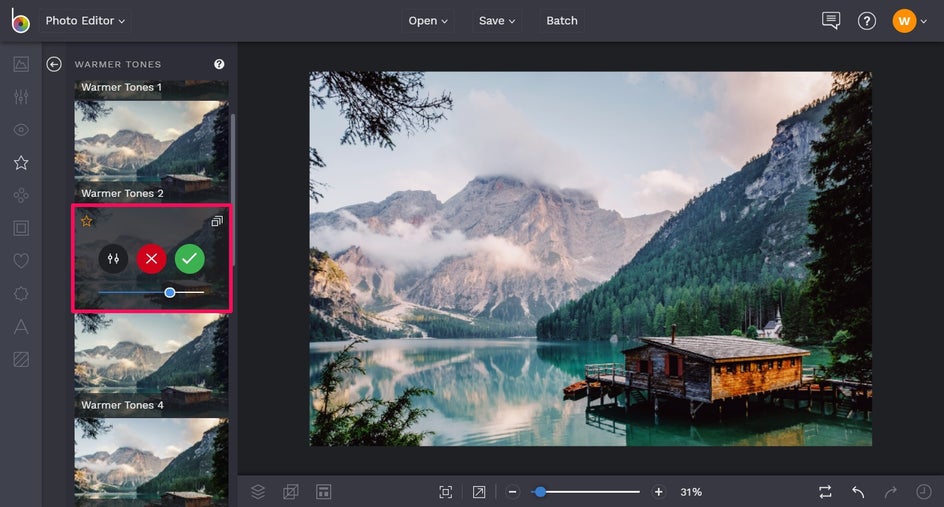Open the Open menu
Viewport: 944px width, 507px height.
[x=428, y=20]
